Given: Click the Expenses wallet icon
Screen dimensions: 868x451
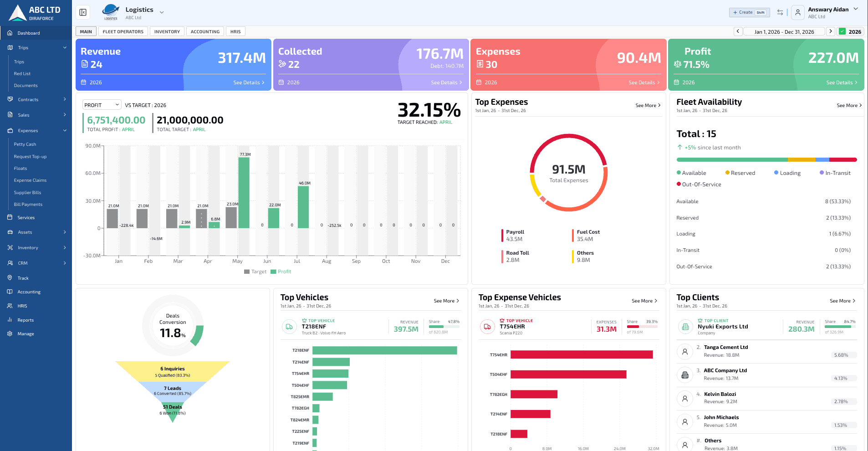Looking at the screenshot, I should (10, 130).
